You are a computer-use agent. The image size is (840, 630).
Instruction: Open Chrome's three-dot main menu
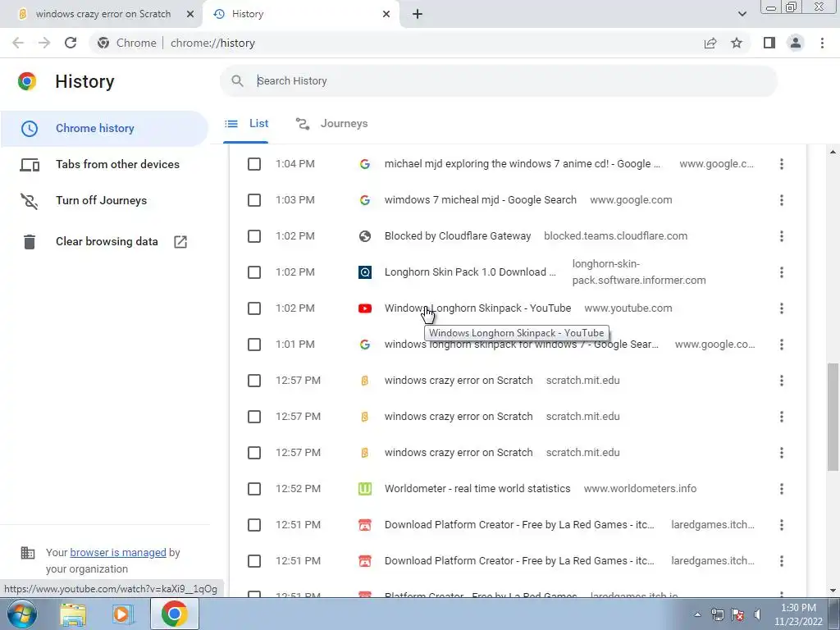(x=822, y=43)
